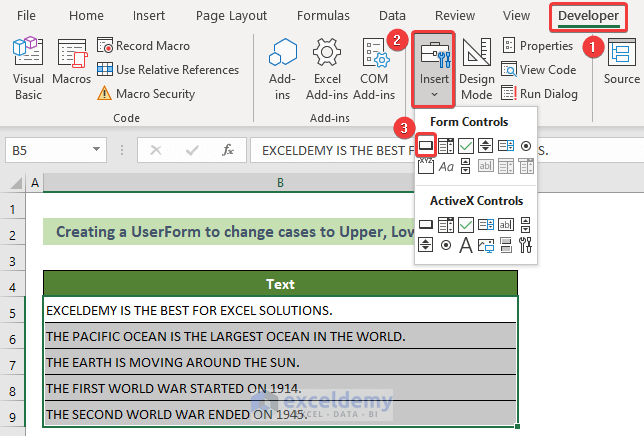Viewport: 644px width, 436px height.
Task: Insert a Form Control Scroll Bar
Action: 466,166
